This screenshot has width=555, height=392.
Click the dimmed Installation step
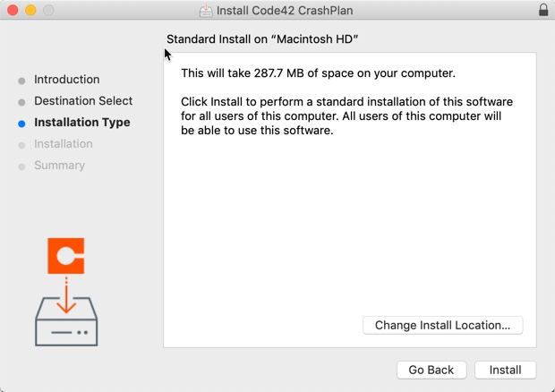(x=64, y=144)
